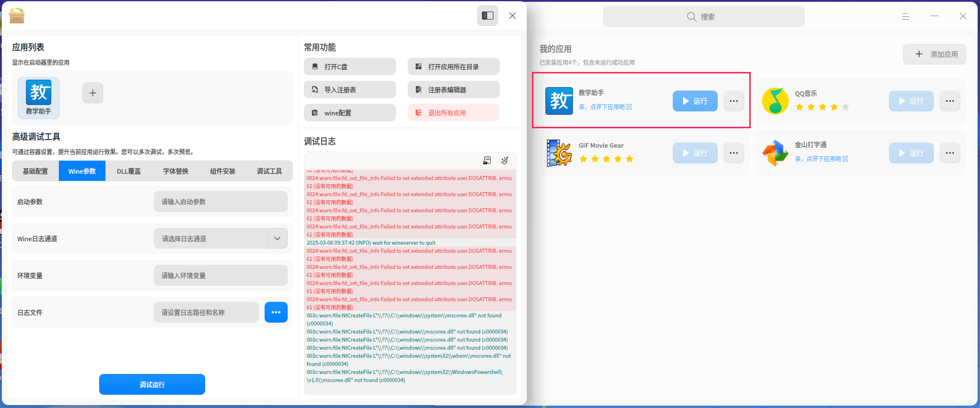Run 金山打字通 with its 运行 button

[x=911, y=153]
